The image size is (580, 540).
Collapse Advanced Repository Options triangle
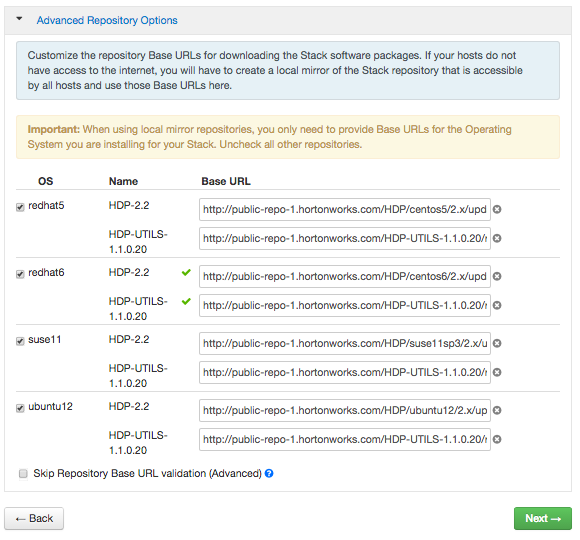point(19,18)
